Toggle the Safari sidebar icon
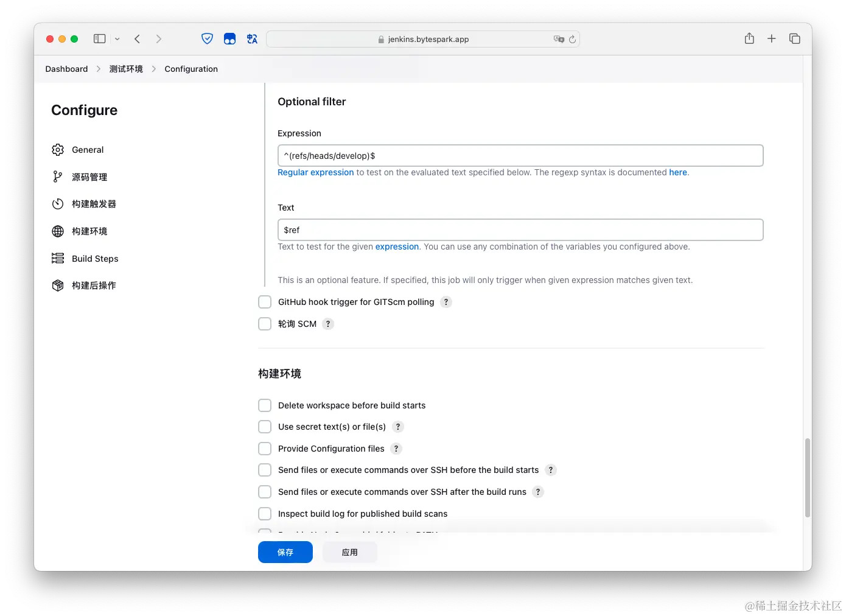846x616 pixels. tap(100, 39)
